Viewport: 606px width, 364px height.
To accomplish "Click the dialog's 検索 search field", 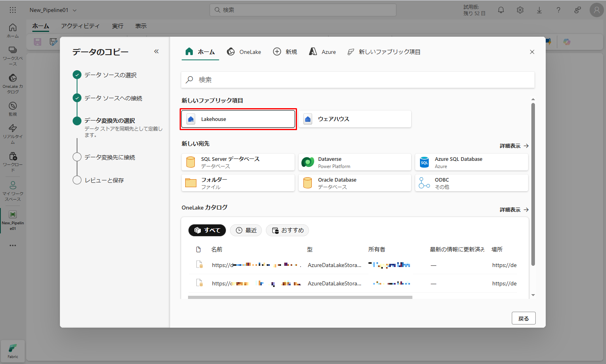I will point(358,80).
